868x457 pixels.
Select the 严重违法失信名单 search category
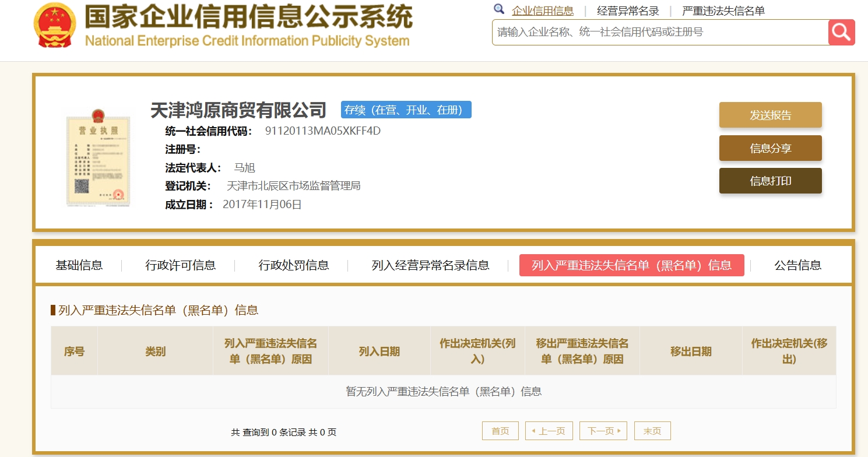tap(723, 10)
